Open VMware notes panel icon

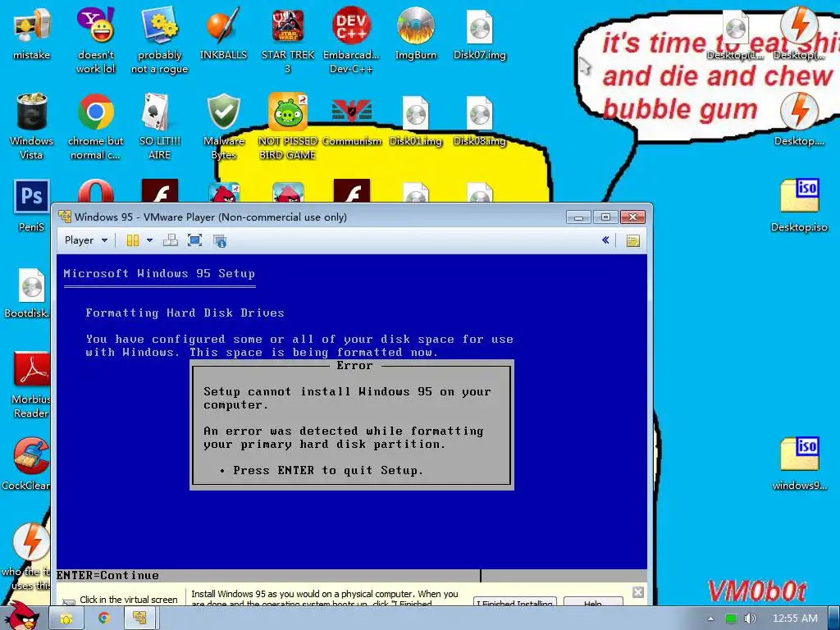pos(632,240)
